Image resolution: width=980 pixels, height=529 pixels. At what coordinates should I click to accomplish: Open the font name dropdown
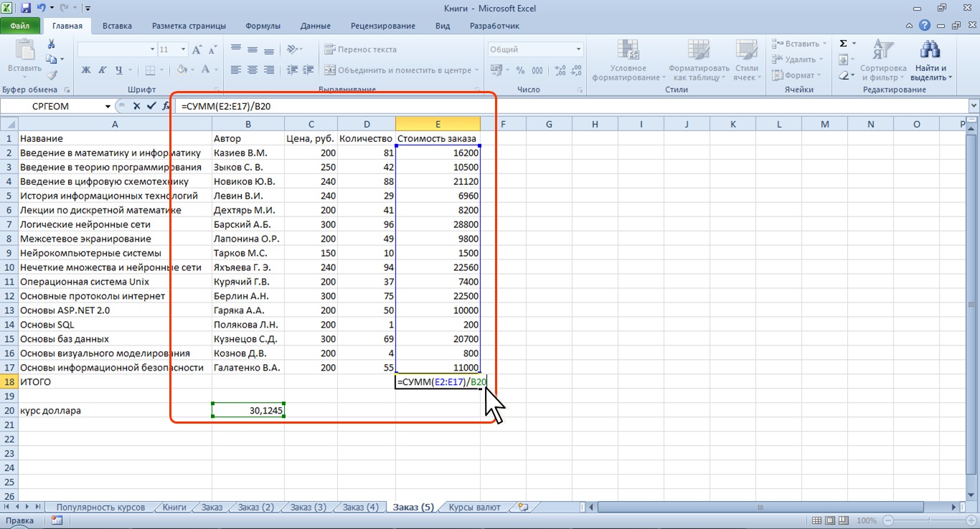coord(152,49)
